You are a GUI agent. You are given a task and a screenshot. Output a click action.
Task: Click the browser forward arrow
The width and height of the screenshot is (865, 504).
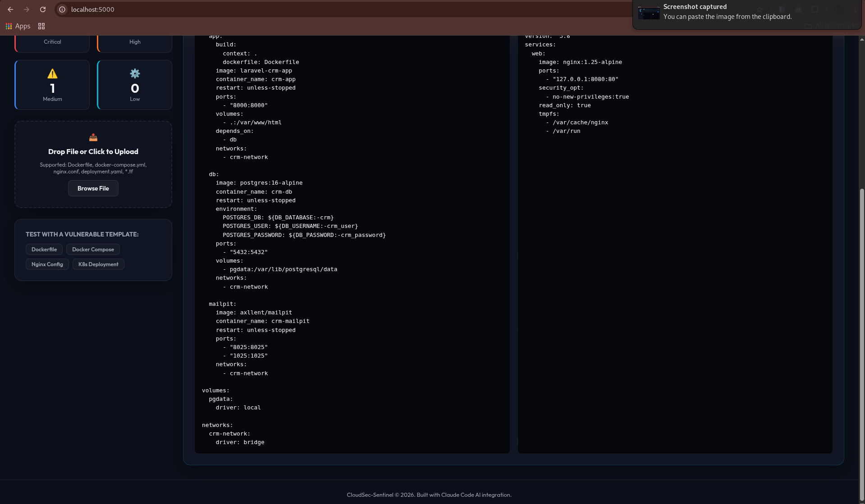tap(27, 9)
